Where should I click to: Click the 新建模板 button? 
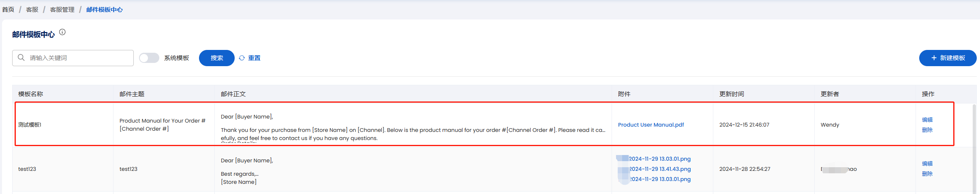(948, 58)
